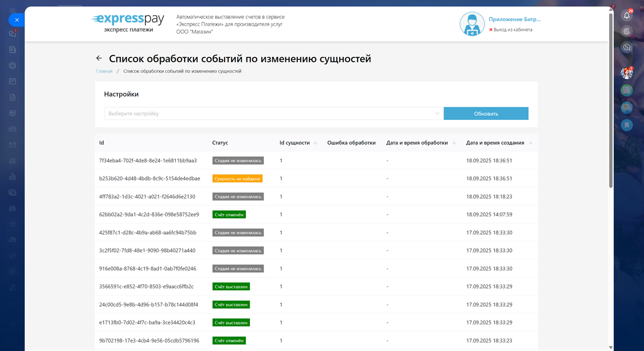Viewport: 644px width, 351px height.
Task: Sort by 'Id сущности' column arrow
Action: [315, 143]
